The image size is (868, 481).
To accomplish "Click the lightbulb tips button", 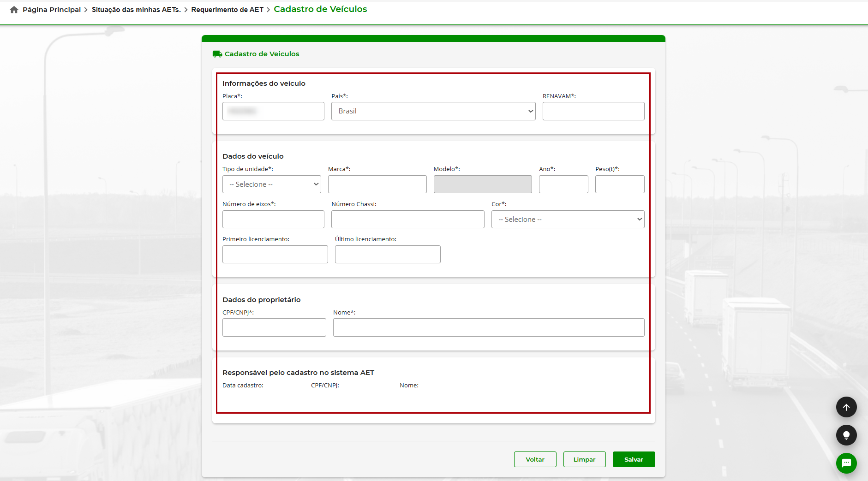I will pyautogui.click(x=846, y=435).
